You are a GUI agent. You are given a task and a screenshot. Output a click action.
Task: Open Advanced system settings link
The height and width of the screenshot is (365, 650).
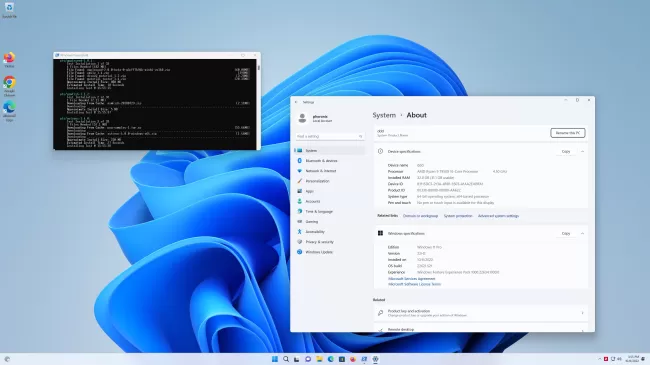(498, 216)
